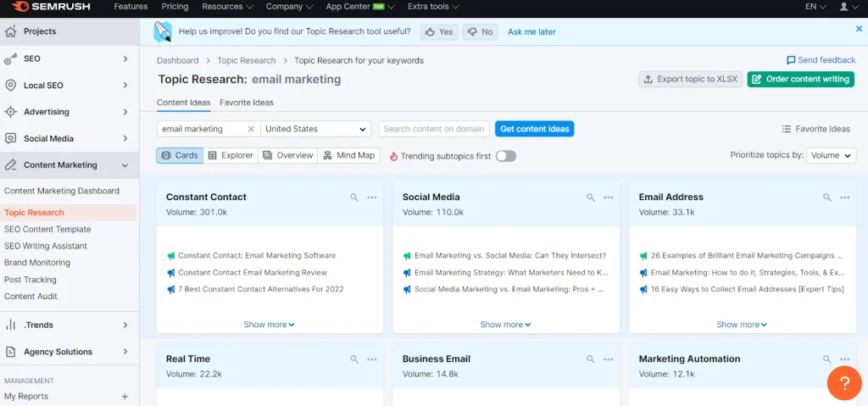
Task: Click Get content ideas button
Action: [534, 129]
